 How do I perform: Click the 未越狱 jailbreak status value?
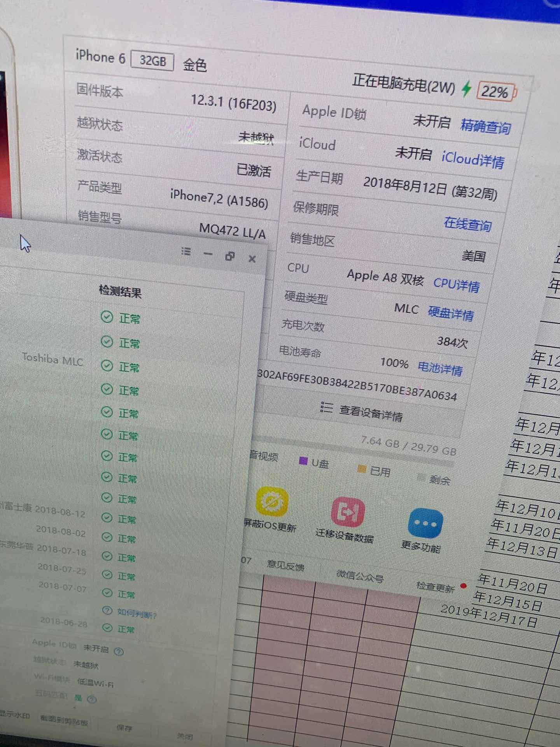click(256, 137)
